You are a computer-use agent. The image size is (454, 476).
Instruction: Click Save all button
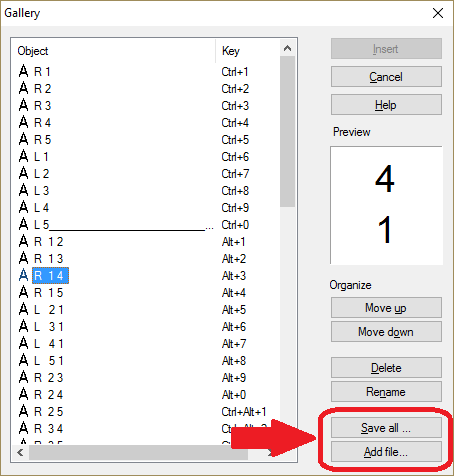tap(386, 427)
